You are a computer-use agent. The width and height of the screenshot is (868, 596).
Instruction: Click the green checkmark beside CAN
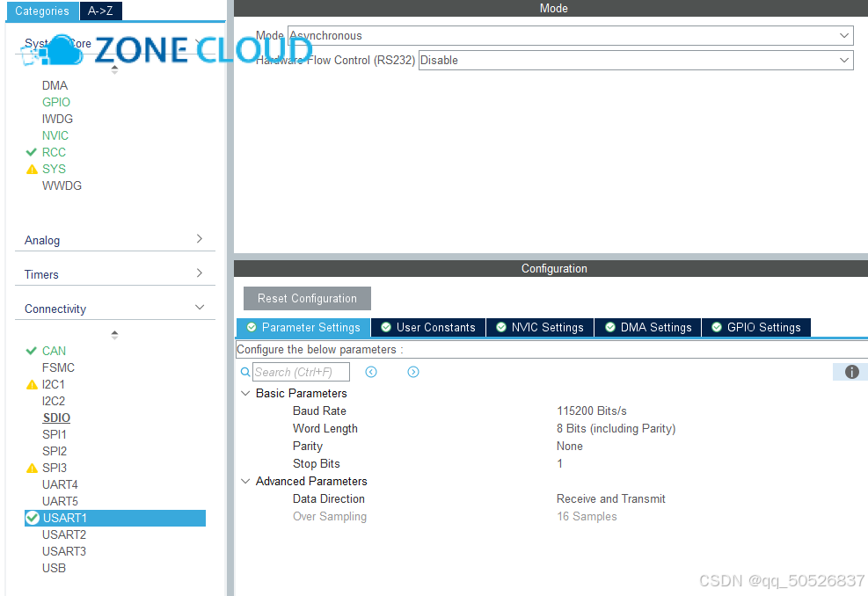[32, 351]
